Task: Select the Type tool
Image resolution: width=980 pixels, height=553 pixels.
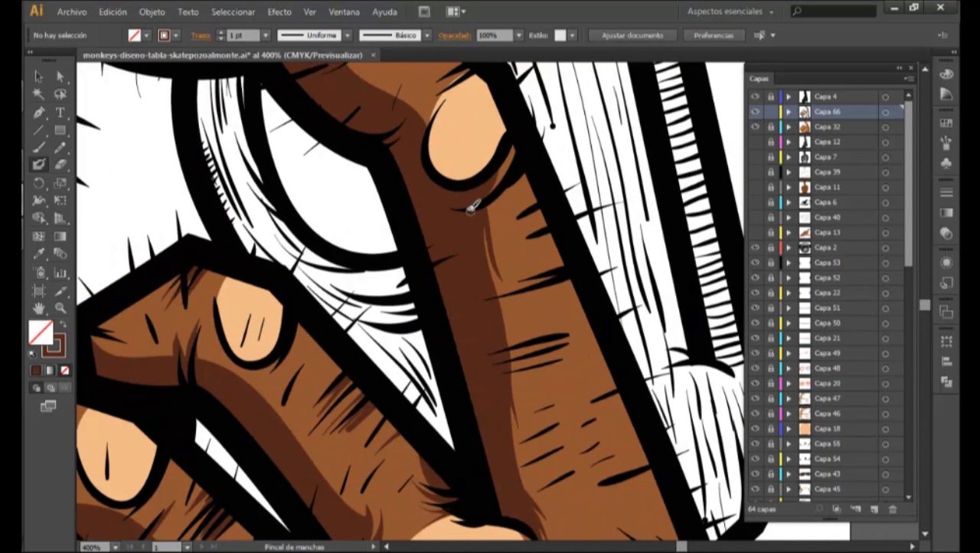Action: pyautogui.click(x=60, y=112)
